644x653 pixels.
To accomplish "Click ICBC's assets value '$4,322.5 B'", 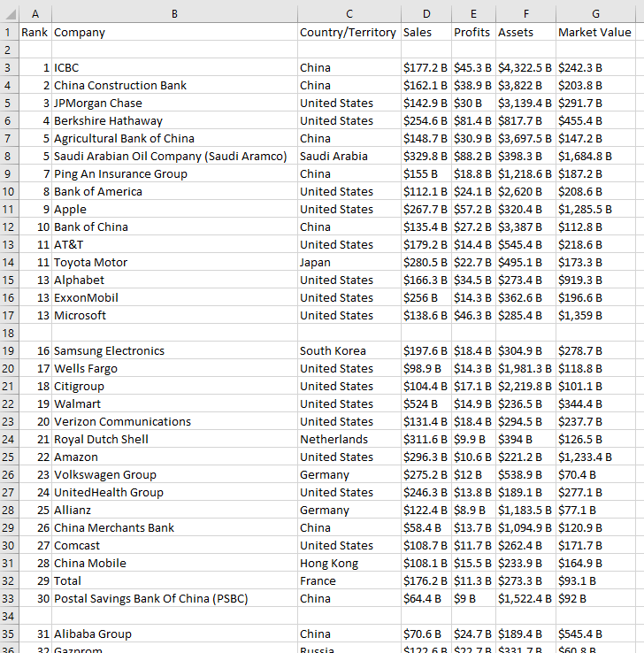I will (x=526, y=67).
